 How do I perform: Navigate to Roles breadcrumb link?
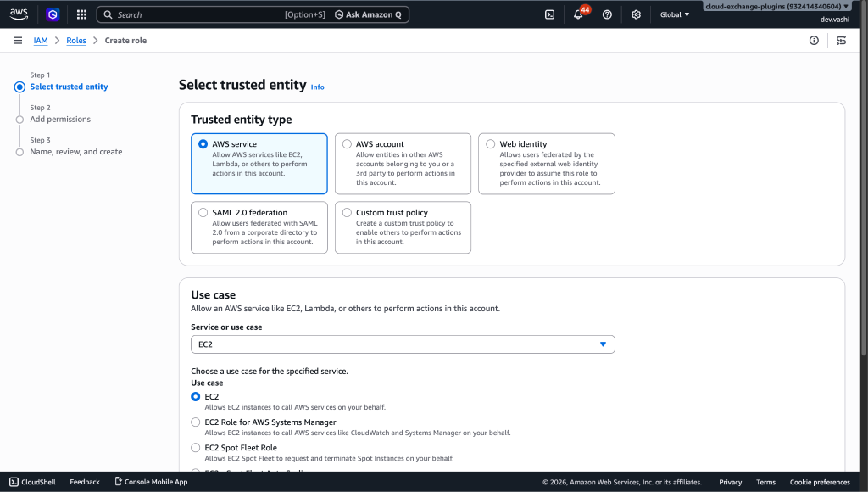[x=76, y=41]
